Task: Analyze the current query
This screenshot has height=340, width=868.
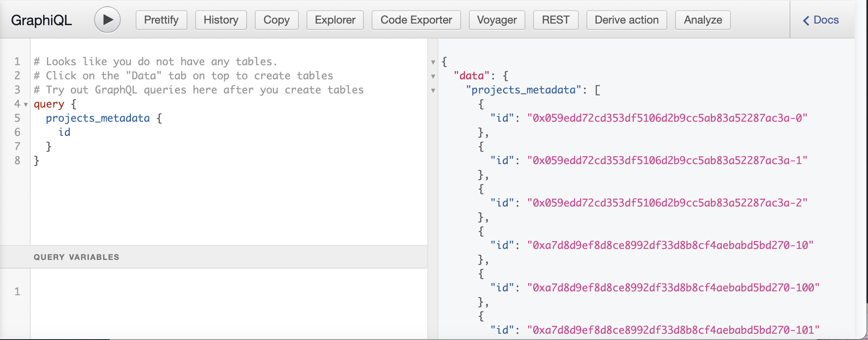Action: pyautogui.click(x=703, y=20)
